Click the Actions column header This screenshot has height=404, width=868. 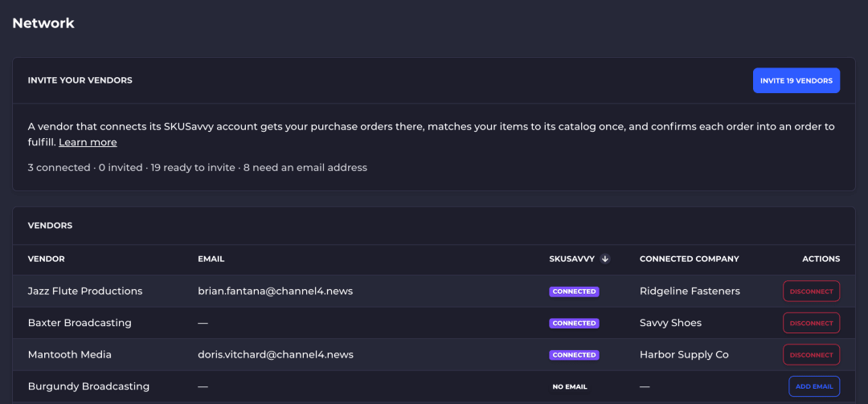point(821,259)
